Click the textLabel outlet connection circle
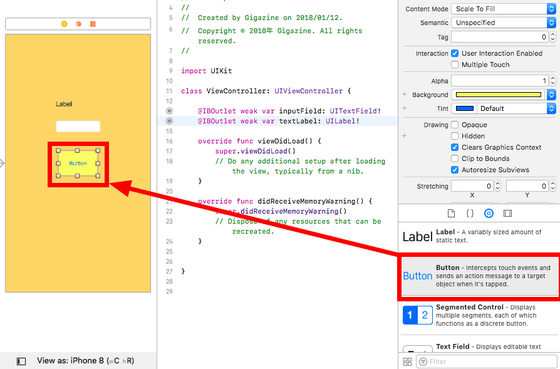 tap(169, 121)
